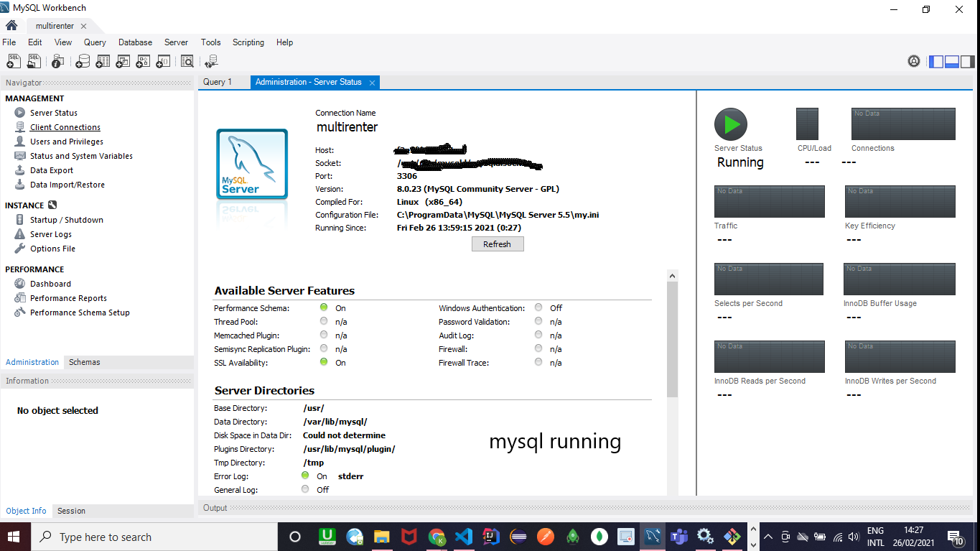
Task: Open the Scripting menu
Action: pyautogui.click(x=248, y=42)
